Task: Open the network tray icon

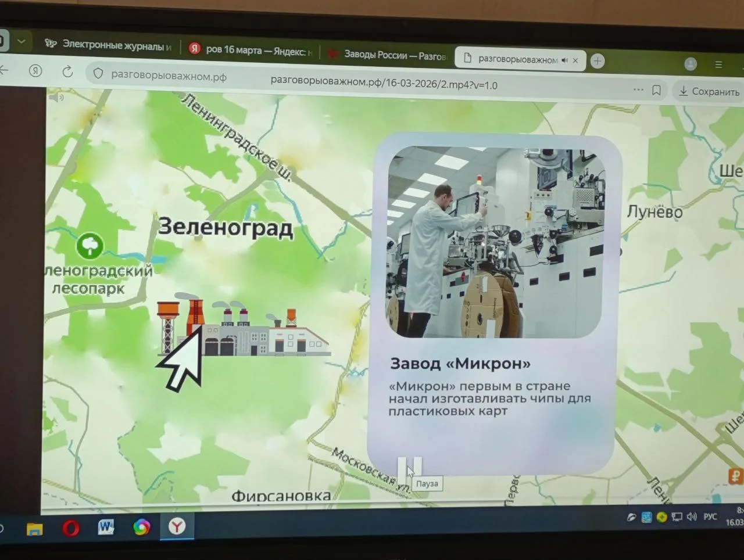Action: click(677, 517)
